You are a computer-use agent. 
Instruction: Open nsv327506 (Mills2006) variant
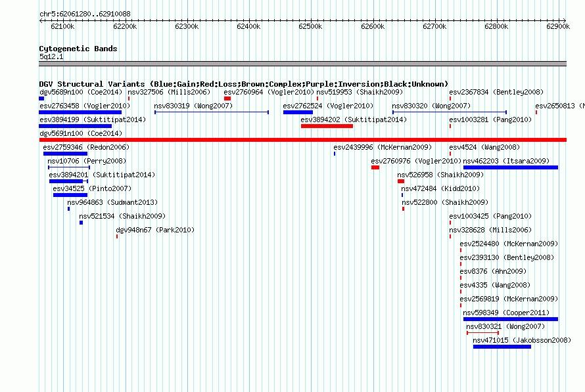pos(169,92)
